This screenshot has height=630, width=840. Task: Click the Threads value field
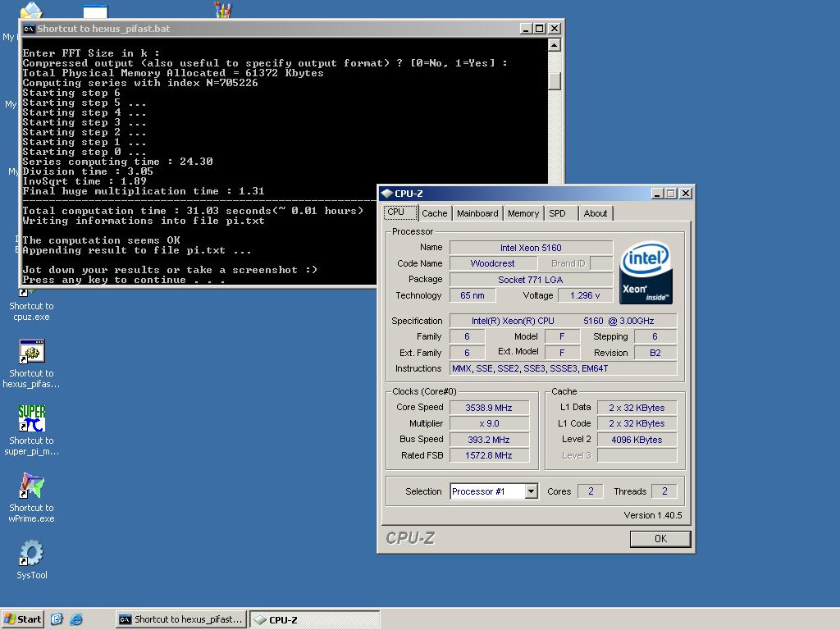(664, 491)
